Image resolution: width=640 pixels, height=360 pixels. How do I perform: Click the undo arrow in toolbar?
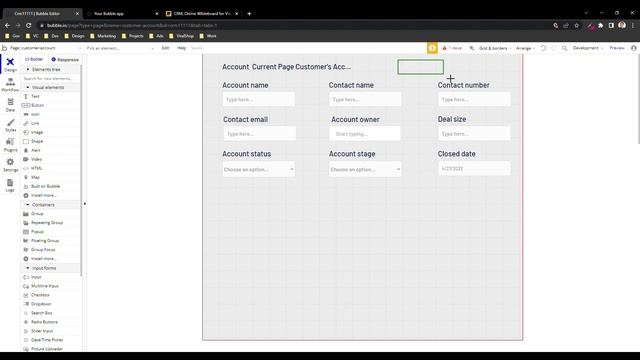pyautogui.click(x=543, y=48)
